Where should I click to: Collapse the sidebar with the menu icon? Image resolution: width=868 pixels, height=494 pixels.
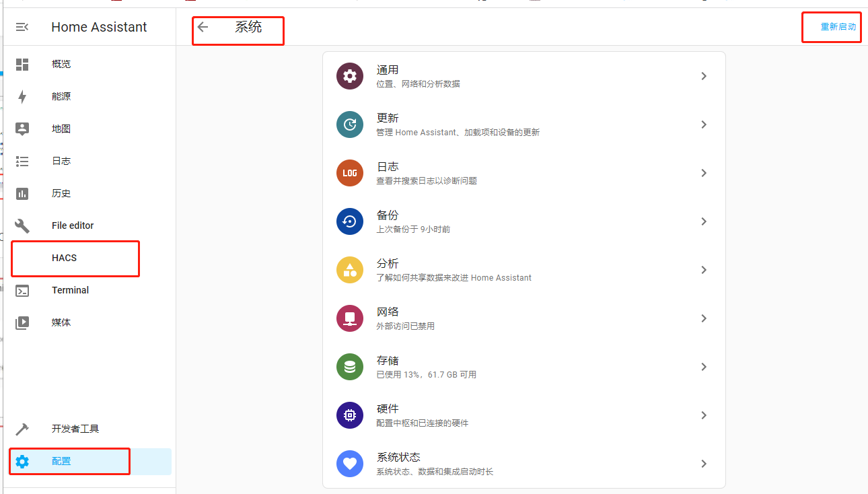22,27
